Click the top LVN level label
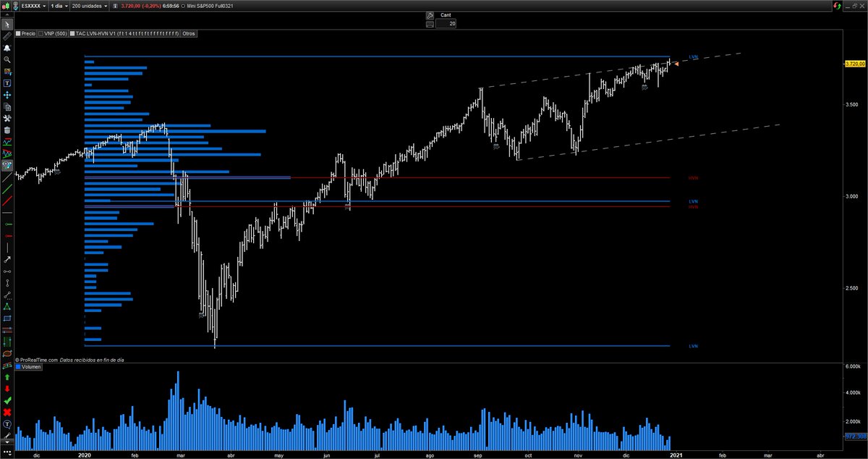 coord(693,56)
